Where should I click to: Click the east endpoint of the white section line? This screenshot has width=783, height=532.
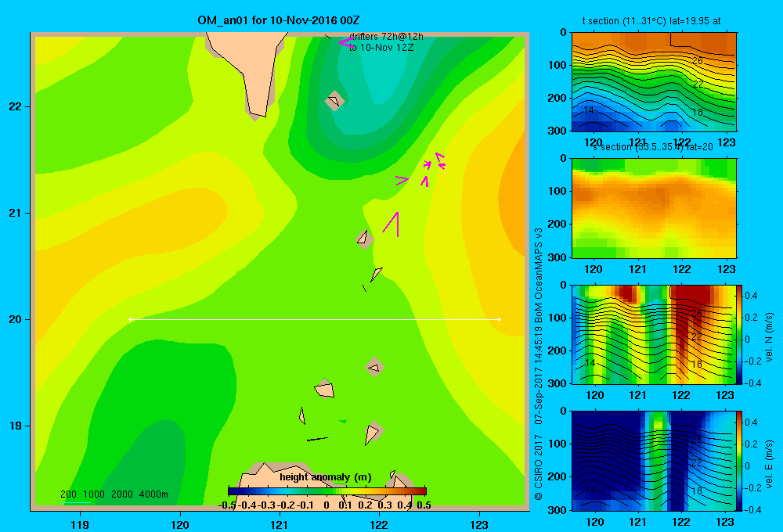pos(499,319)
